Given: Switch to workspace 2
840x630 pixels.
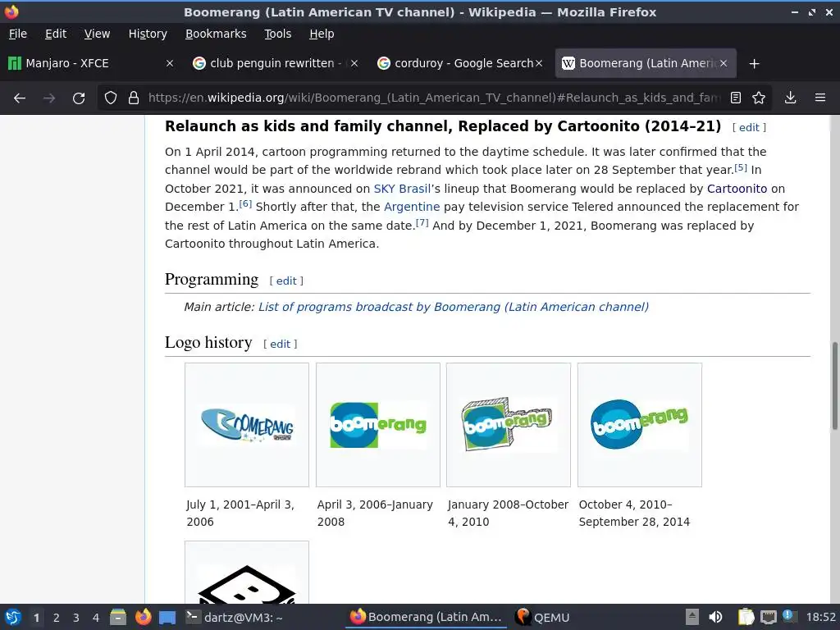Looking at the screenshot, I should click(x=57, y=618).
